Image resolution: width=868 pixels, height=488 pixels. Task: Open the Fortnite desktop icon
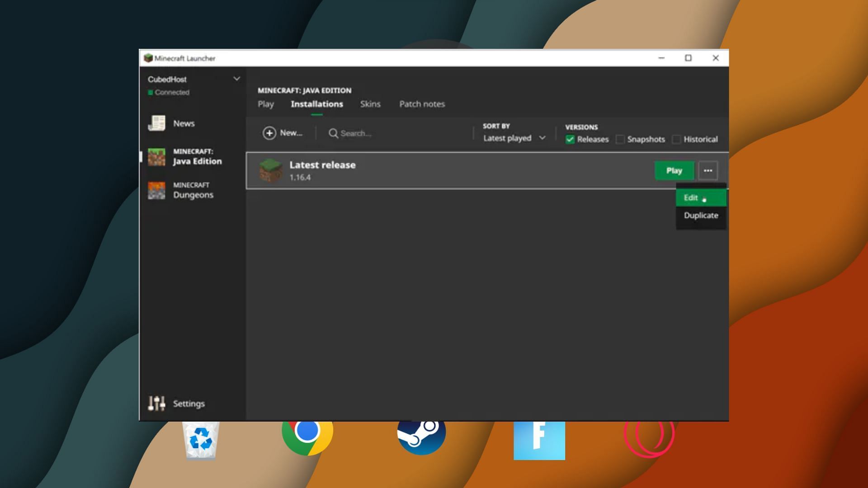(x=539, y=440)
